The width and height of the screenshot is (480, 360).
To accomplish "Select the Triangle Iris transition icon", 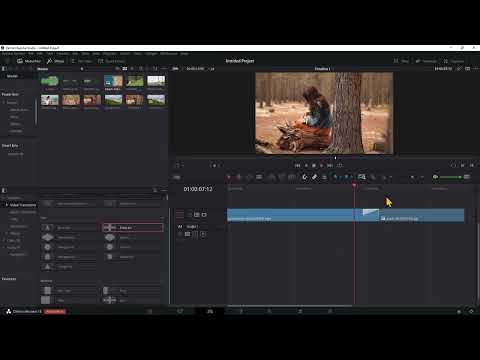I will coord(47,267).
